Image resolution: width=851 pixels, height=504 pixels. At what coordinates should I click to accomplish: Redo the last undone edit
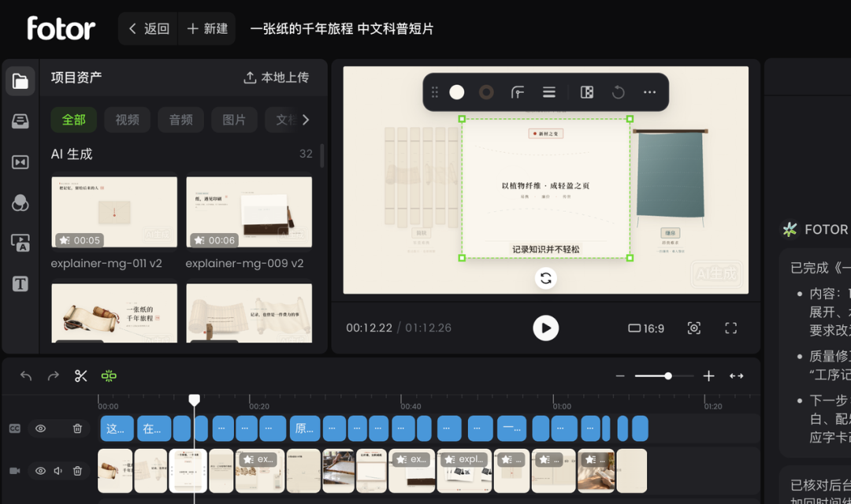[54, 376]
